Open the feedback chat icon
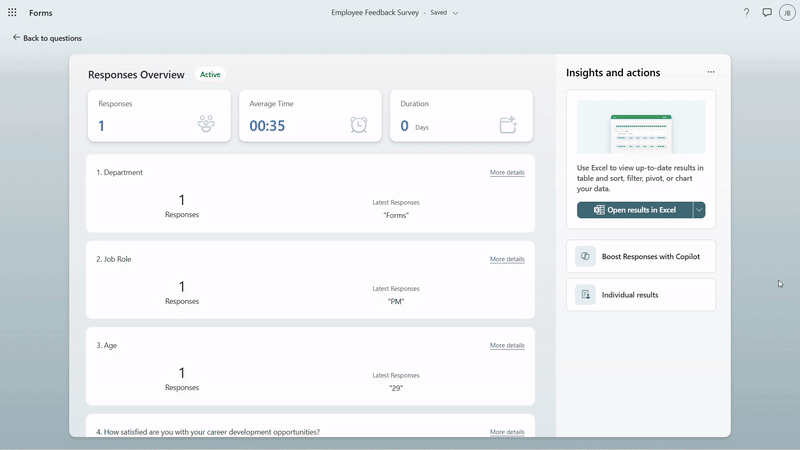The width and height of the screenshot is (800, 450). click(x=767, y=12)
